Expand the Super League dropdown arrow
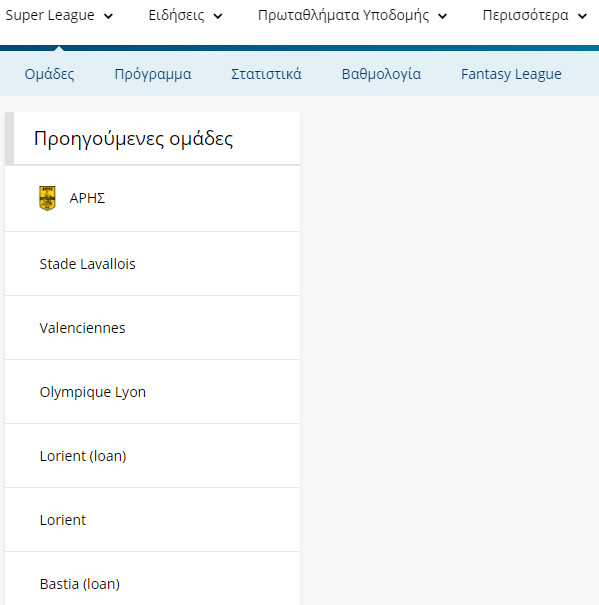This screenshot has height=605, width=599. point(108,16)
